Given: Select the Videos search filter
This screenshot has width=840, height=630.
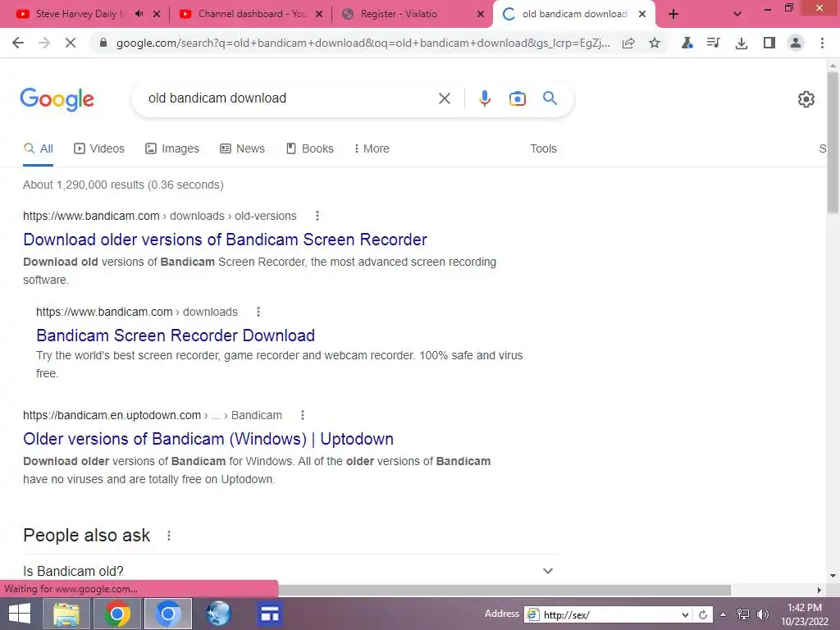Looking at the screenshot, I should click(x=99, y=148).
